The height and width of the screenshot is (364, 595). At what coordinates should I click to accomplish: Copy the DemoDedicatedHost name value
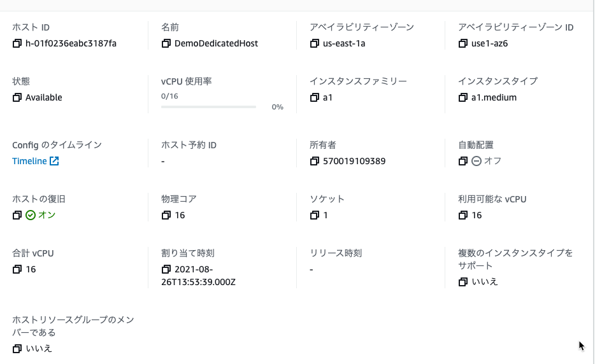coord(166,44)
